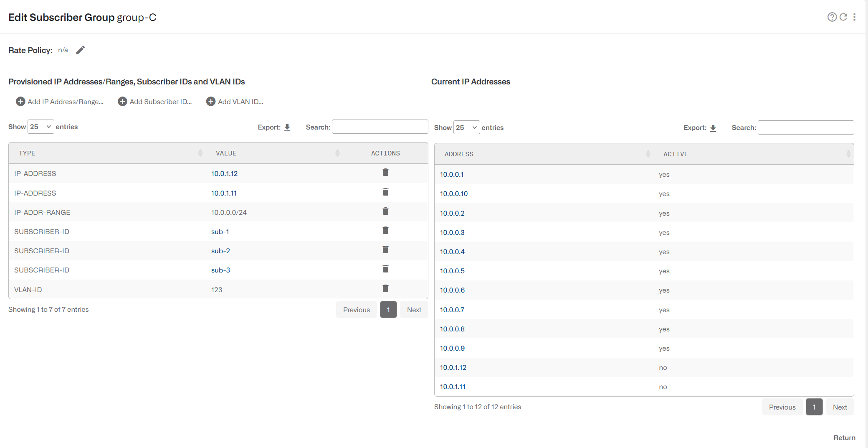
Task: Click the plus icon for Add IP Address/Range
Action: point(20,102)
